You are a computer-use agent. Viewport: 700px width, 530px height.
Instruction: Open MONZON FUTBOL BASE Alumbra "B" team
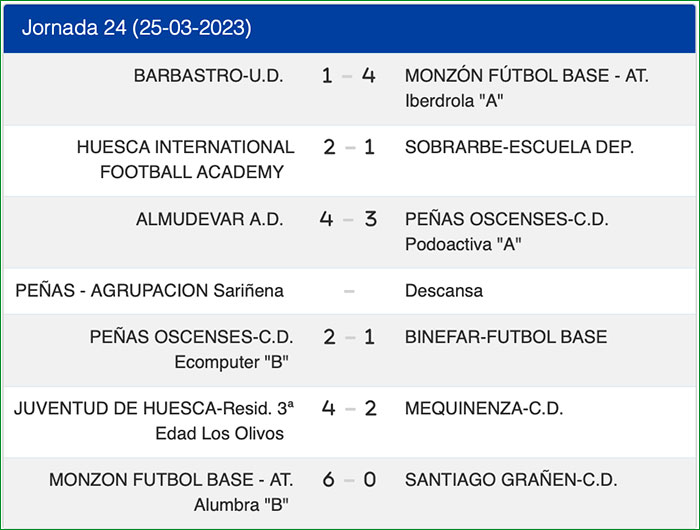coord(166,492)
